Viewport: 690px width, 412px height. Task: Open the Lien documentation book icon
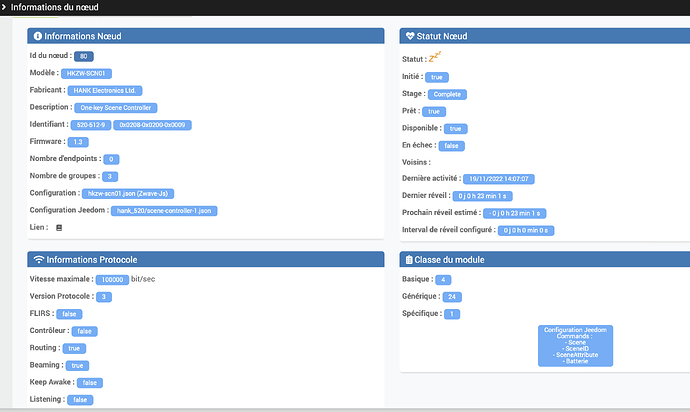59,228
